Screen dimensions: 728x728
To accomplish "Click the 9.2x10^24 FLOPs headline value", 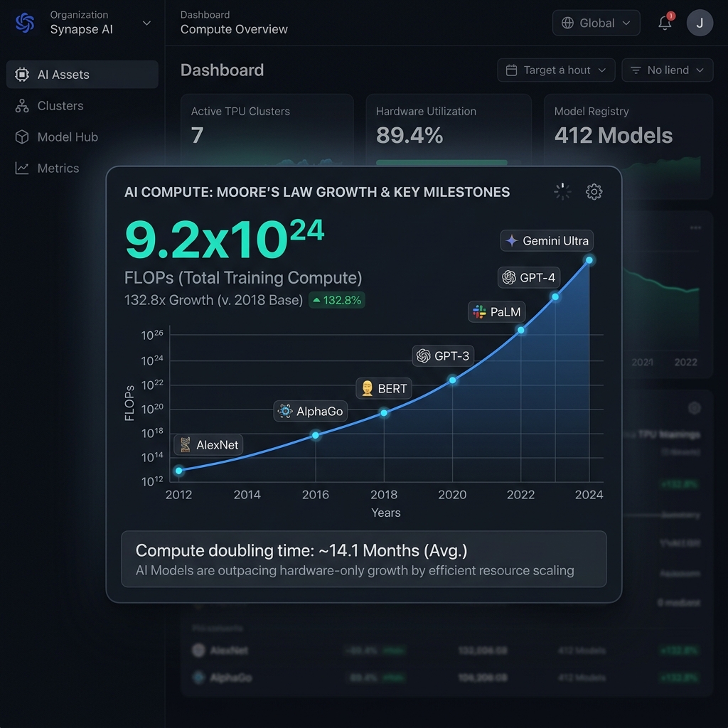I will coord(225,240).
